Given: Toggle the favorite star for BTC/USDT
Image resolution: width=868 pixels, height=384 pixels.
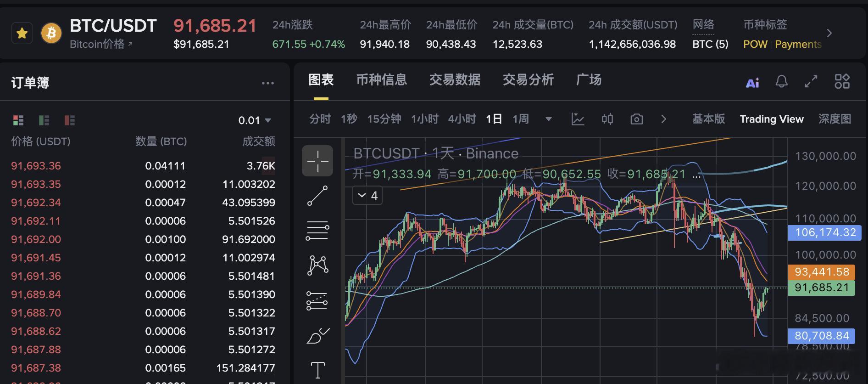Looking at the screenshot, I should point(22,33).
